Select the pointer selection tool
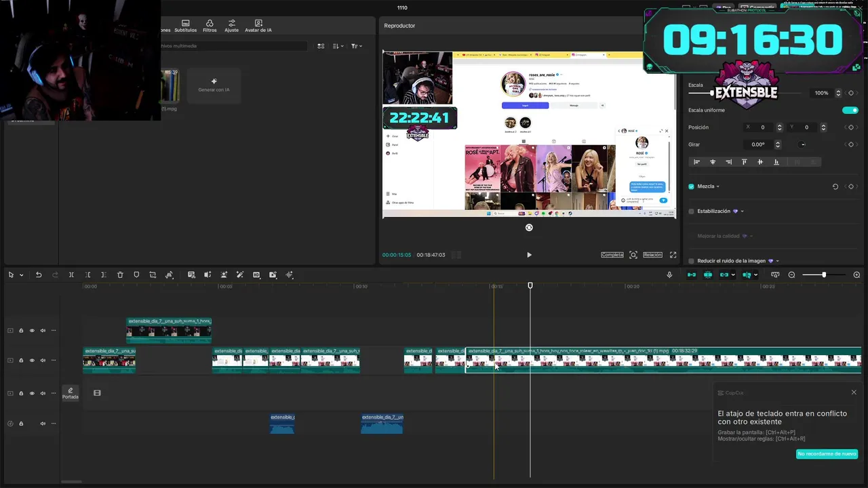 (x=11, y=274)
